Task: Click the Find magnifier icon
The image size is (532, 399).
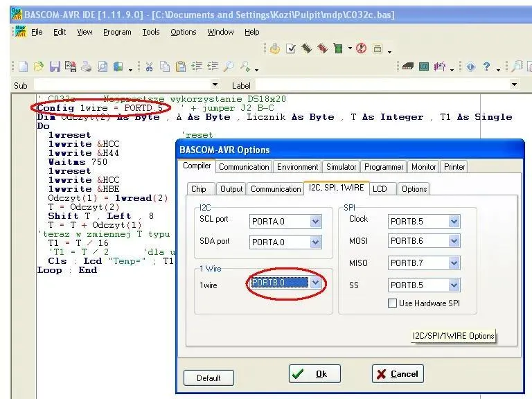Action: (229, 67)
